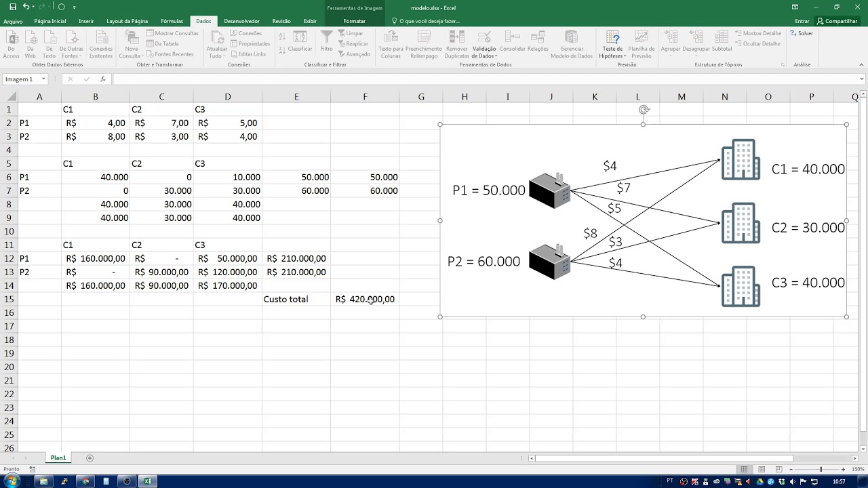
Task: Import data with Do Access
Action: 11,45
